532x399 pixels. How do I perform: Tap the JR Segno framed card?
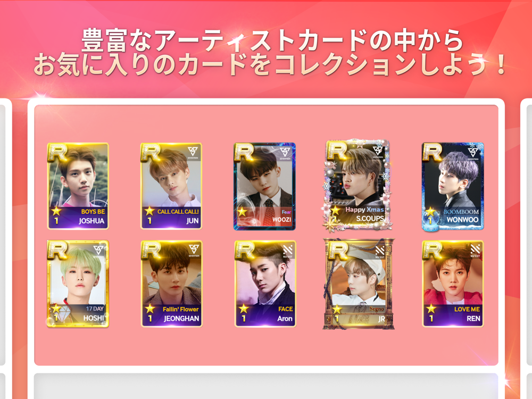click(359, 284)
